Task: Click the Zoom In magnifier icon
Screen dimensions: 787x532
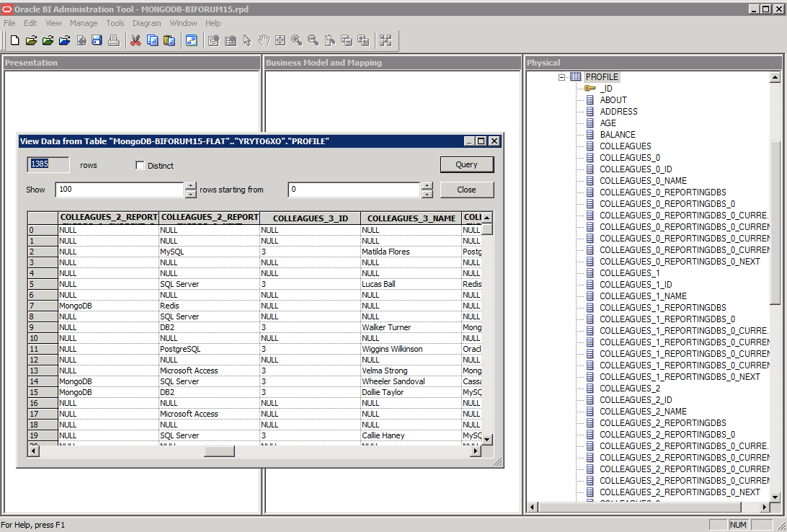Action: pyautogui.click(x=296, y=40)
